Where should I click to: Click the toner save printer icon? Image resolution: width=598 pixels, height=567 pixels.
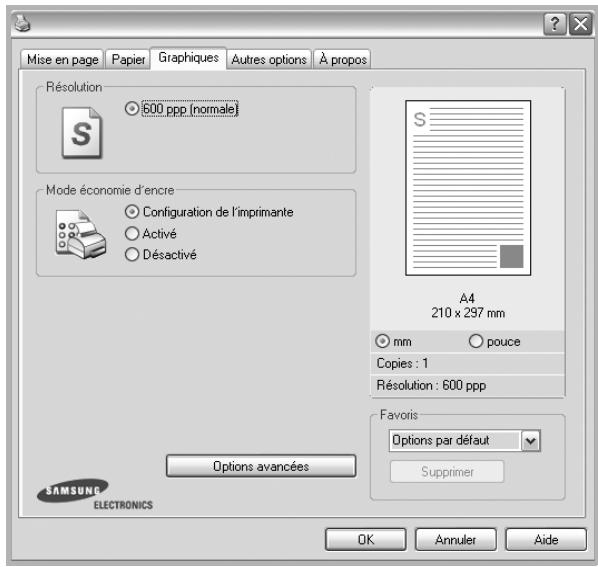tap(80, 234)
